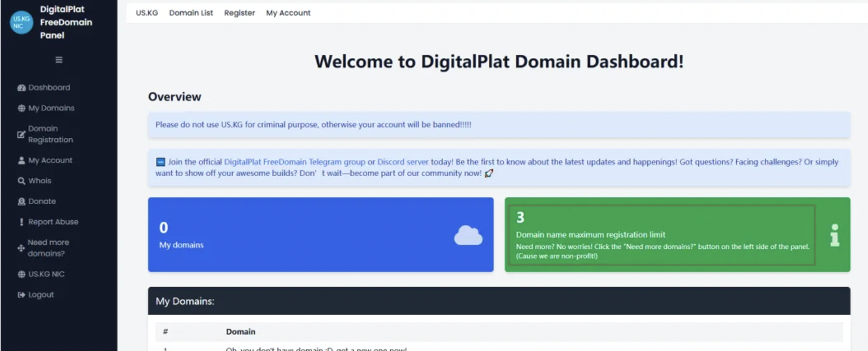868x351 pixels.
Task: Click the info icon on the green limit card
Action: pos(835,235)
